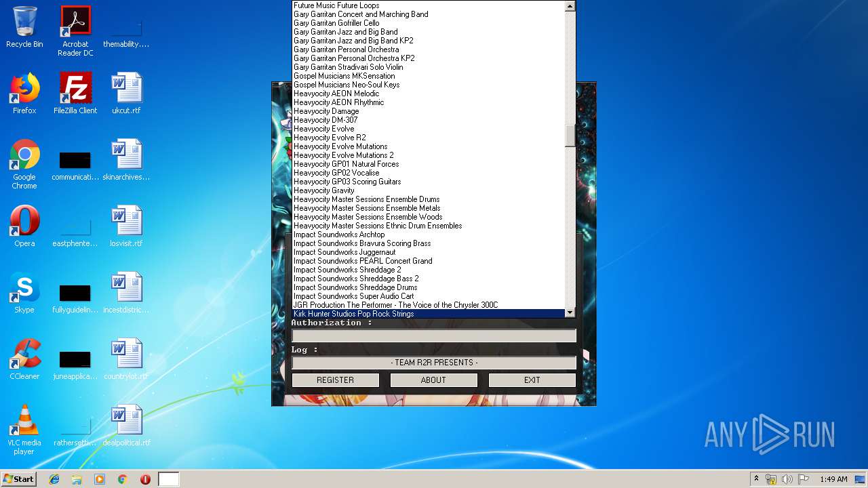Click the ABOUT button
The image size is (868, 488).
(x=433, y=380)
